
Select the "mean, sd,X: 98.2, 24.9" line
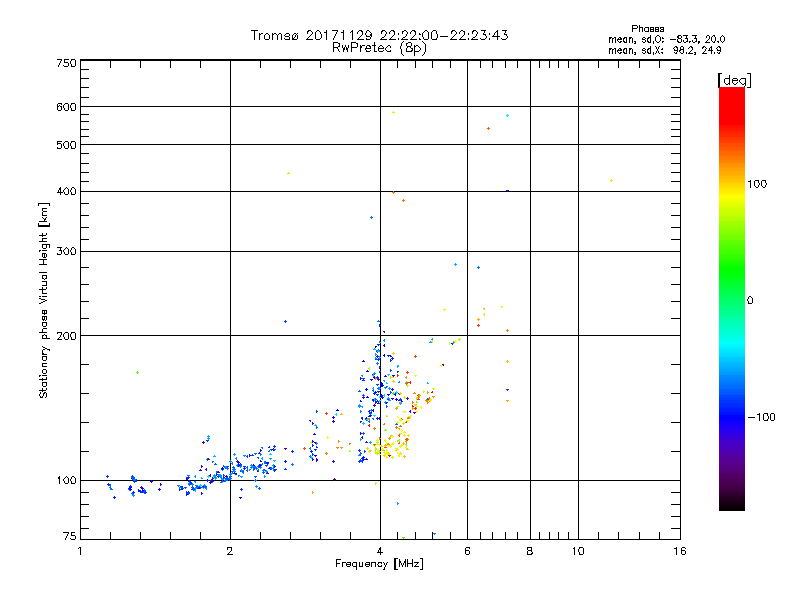(664, 50)
